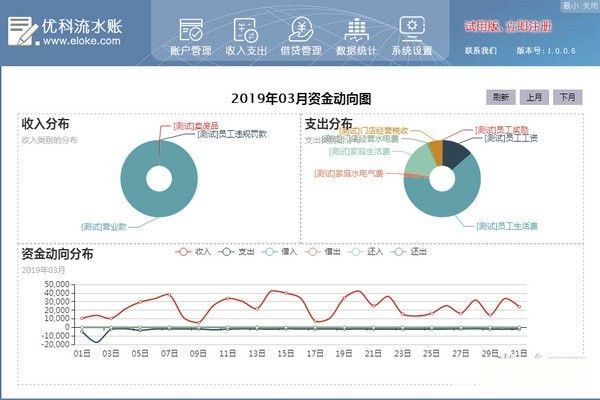
Task: Click the [测试]员工生活费 label
Action: (507, 226)
